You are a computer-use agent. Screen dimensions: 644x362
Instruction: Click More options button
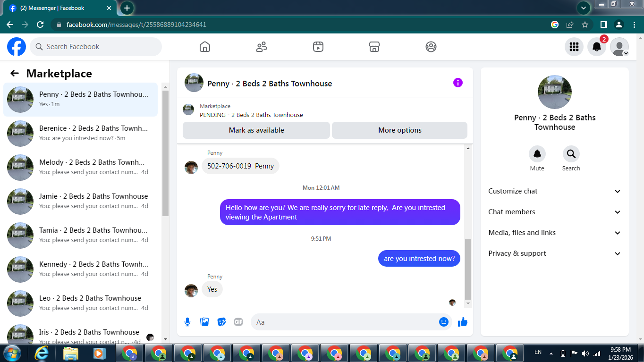[x=400, y=130]
